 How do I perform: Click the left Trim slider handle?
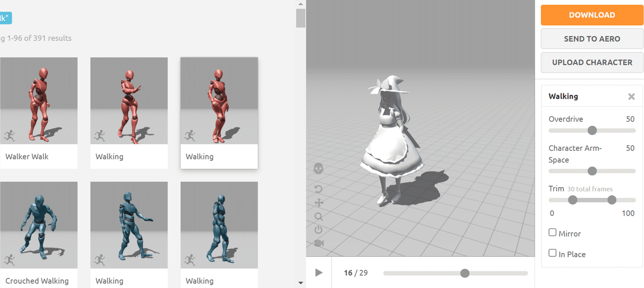[x=573, y=200]
